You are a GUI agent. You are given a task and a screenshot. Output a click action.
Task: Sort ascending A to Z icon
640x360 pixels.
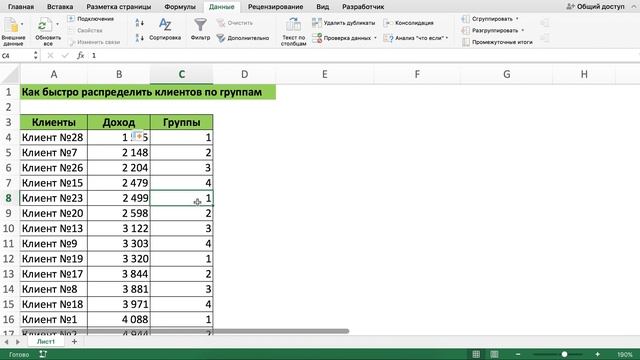point(140,23)
